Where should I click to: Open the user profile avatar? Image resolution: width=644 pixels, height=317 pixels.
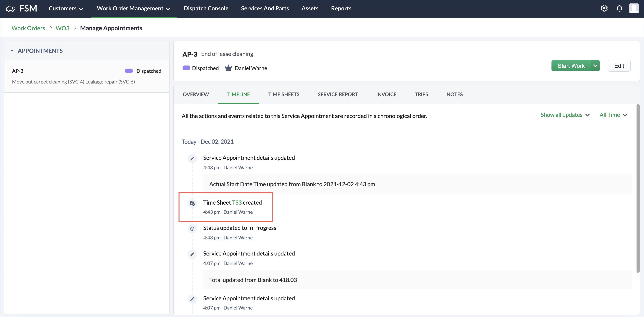(x=634, y=8)
